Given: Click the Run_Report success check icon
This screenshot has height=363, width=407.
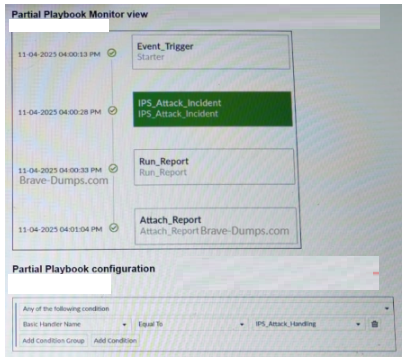Looking at the screenshot, I should click(113, 169).
